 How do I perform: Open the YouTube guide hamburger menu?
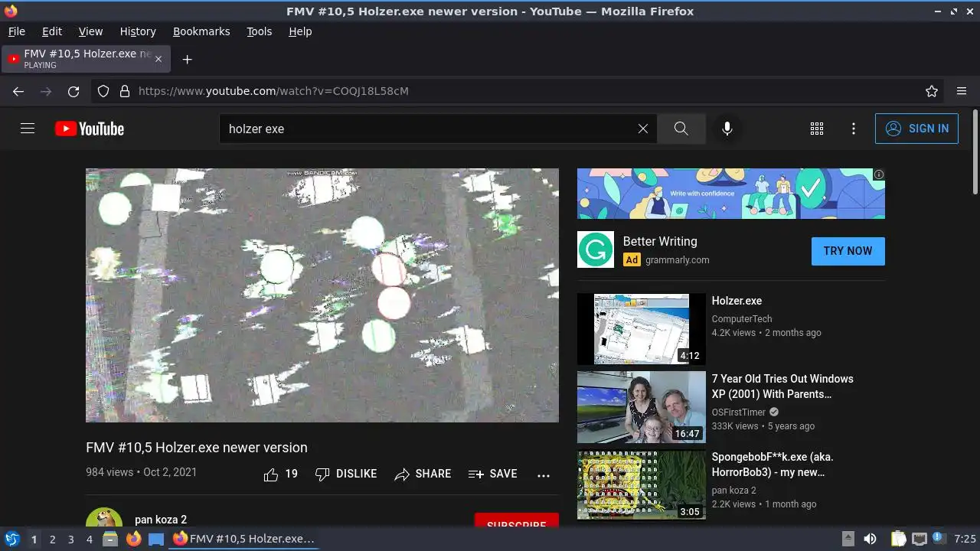click(x=28, y=129)
